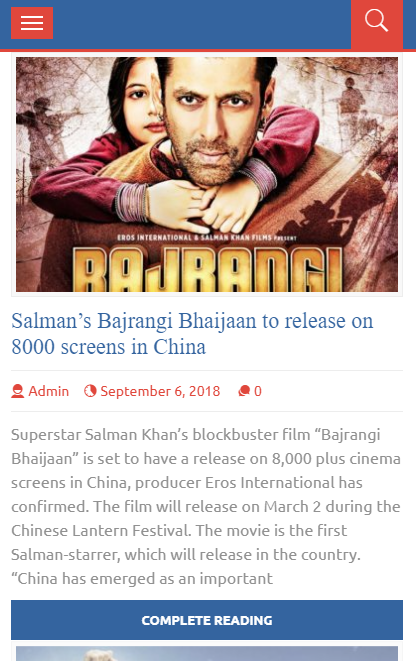Click the search magnifier icon
This screenshot has height=661, width=416.
(x=376, y=20)
